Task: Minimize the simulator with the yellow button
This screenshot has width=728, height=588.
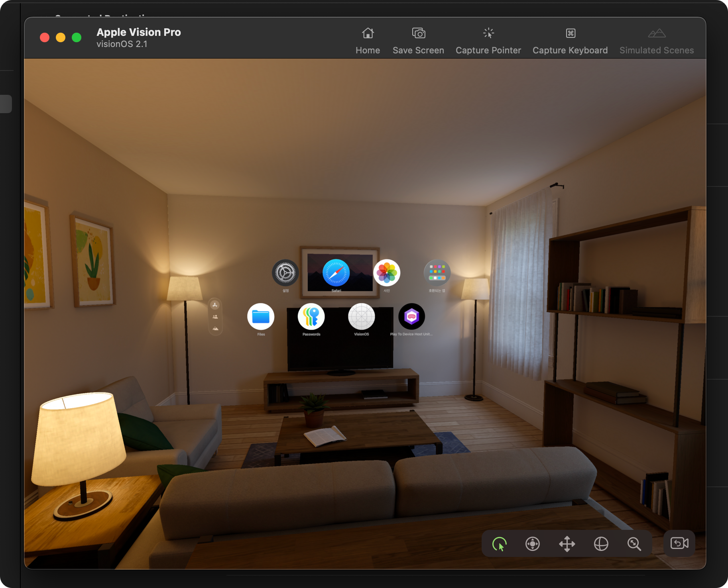Action: click(x=61, y=37)
